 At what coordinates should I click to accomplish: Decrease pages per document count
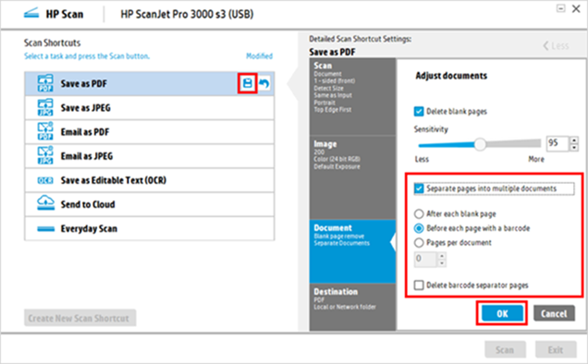click(442, 263)
